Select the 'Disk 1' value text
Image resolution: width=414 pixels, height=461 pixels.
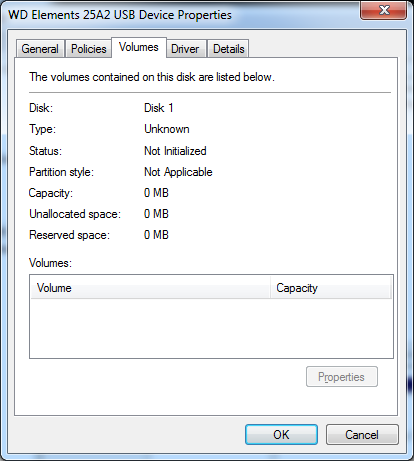click(159, 108)
